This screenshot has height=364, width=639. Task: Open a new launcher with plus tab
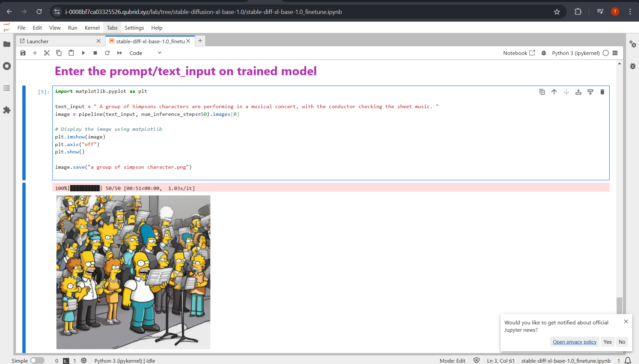[x=200, y=41]
